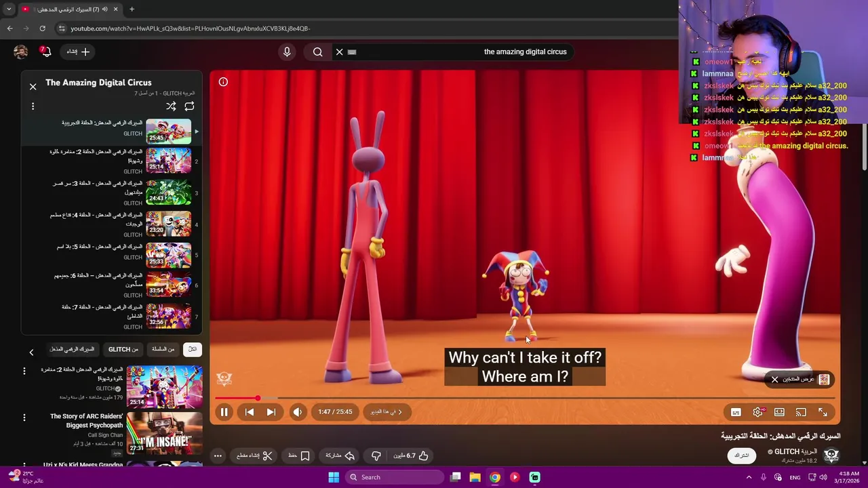The width and height of the screenshot is (868, 488).
Task: Like the video with thumbs up
Action: (411, 455)
